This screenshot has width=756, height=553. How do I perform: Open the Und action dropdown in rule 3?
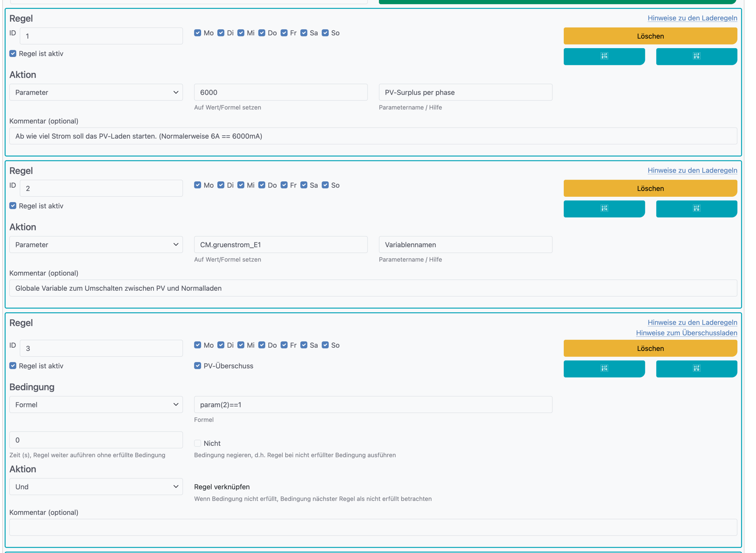(x=96, y=486)
